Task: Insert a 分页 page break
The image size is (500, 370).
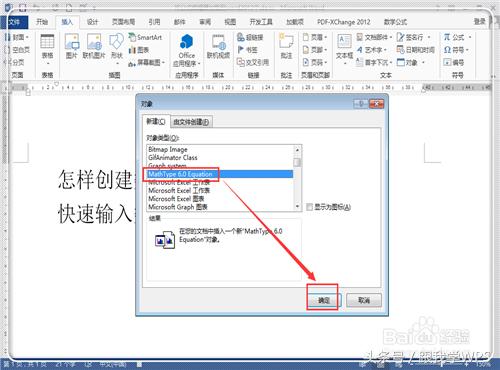Action: pyautogui.click(x=14, y=62)
